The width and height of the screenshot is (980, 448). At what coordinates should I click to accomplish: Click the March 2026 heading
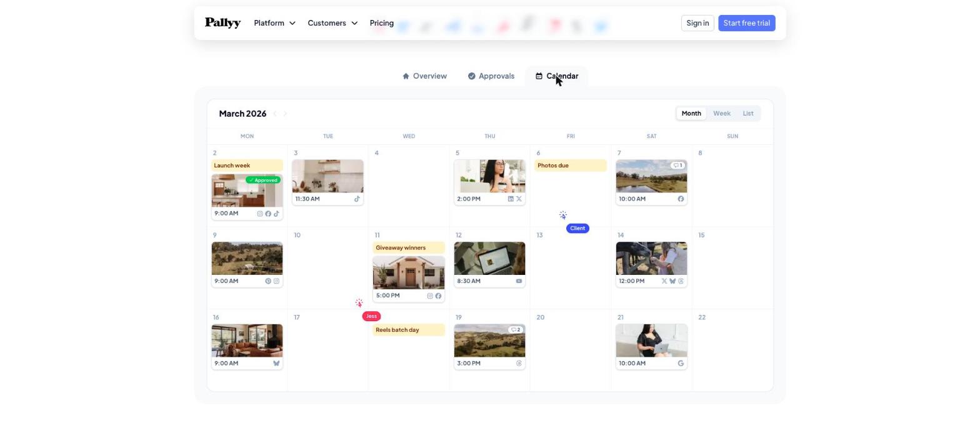coord(242,114)
